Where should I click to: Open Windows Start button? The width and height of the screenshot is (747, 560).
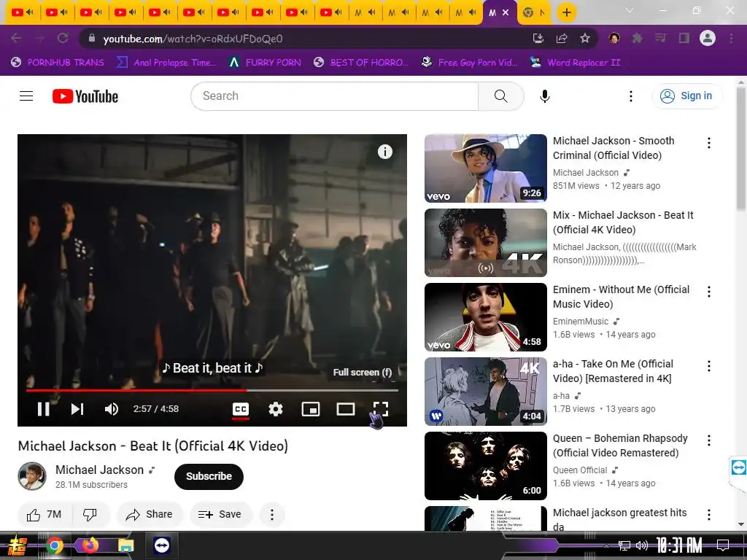coord(18,545)
